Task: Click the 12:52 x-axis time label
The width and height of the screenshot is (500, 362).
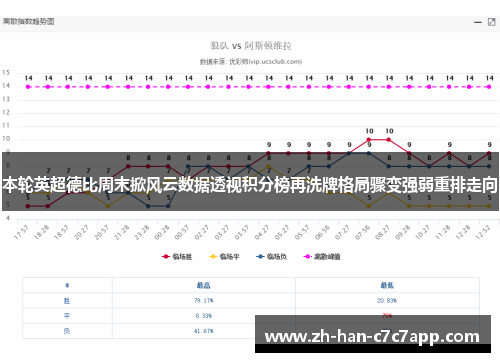Action: (483, 232)
